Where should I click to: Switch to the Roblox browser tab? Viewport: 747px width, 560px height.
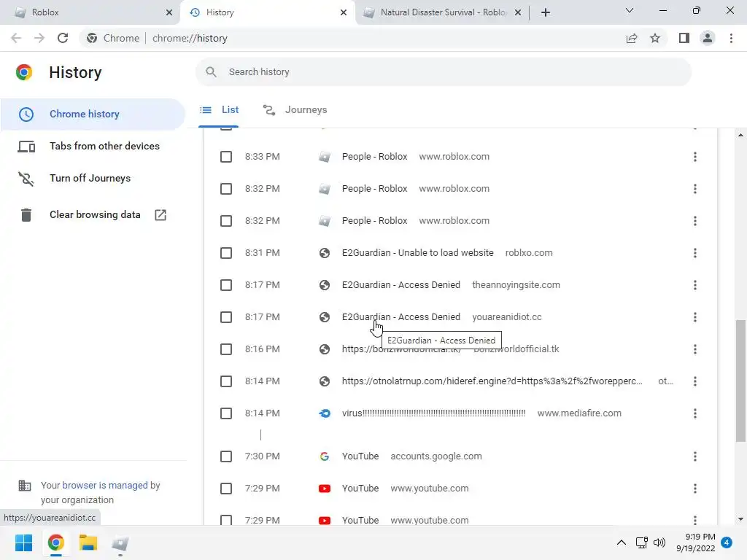point(90,12)
